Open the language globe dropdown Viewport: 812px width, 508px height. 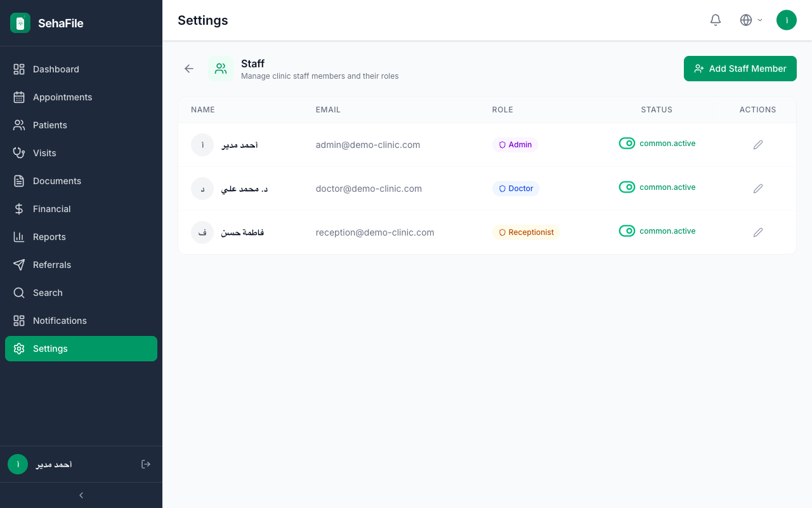click(751, 20)
